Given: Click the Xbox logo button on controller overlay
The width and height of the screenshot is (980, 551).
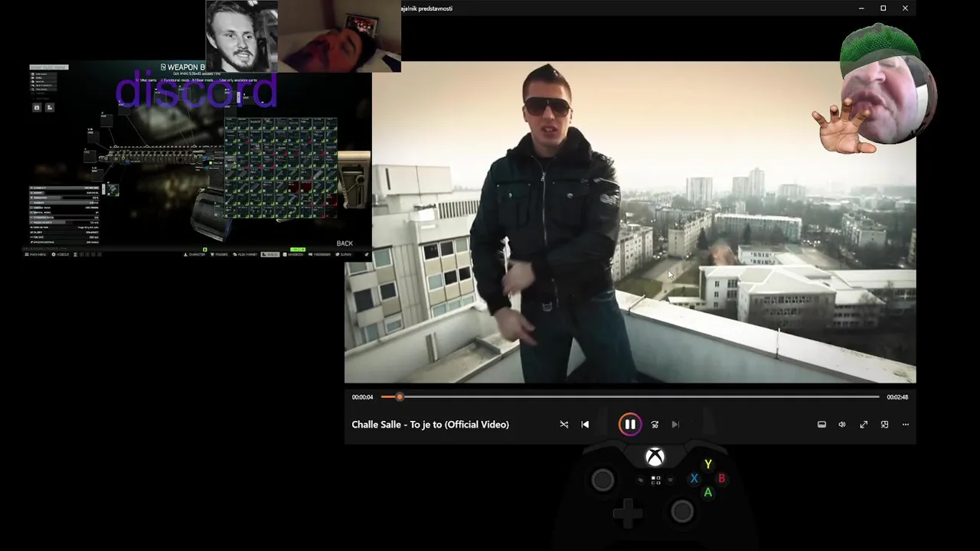Looking at the screenshot, I should coord(655,457).
